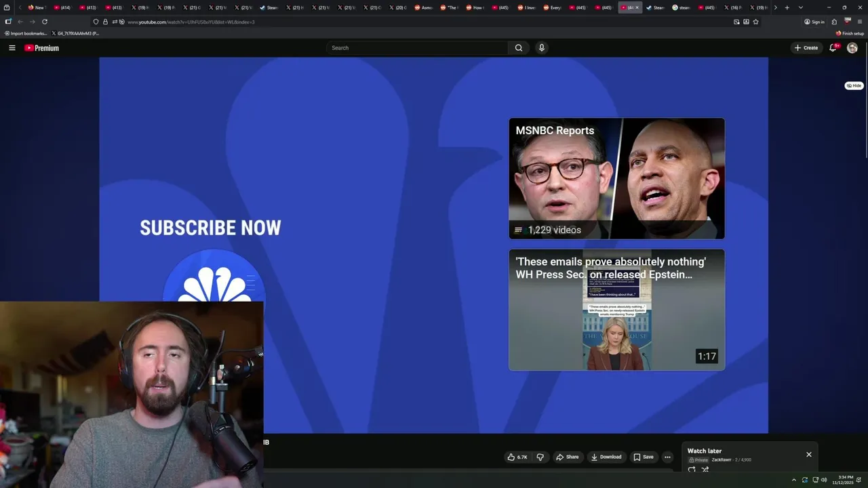Share the video
Image resolution: width=868 pixels, height=488 pixels.
(567, 457)
